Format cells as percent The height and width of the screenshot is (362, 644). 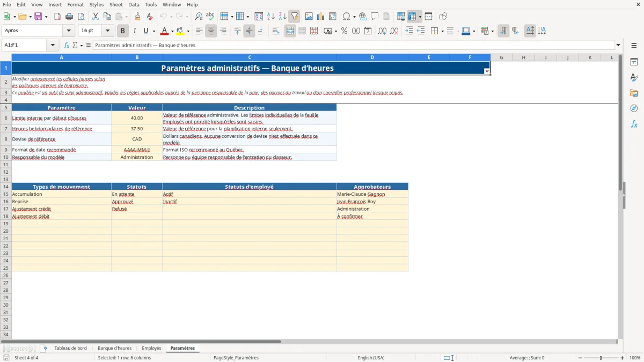click(x=344, y=31)
